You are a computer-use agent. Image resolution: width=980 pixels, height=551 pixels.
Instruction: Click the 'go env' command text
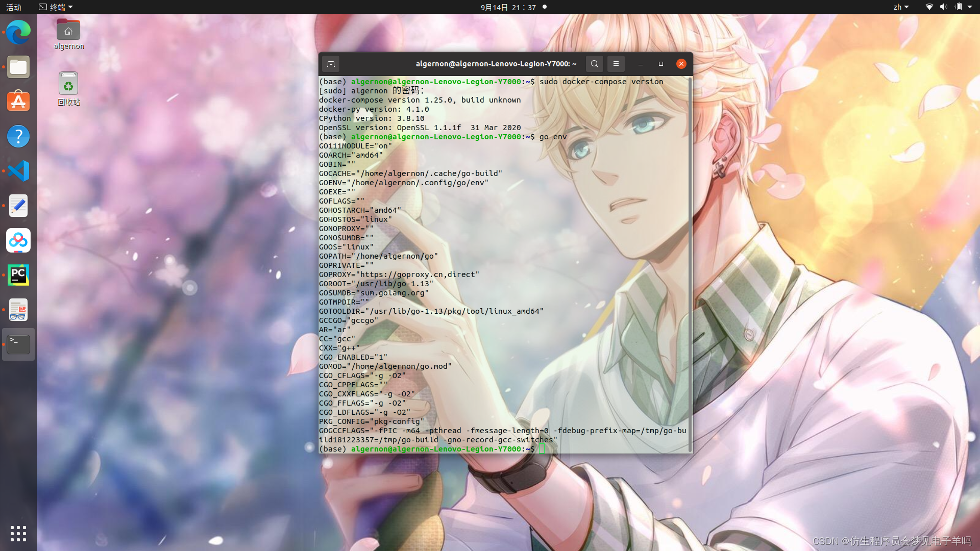click(553, 137)
